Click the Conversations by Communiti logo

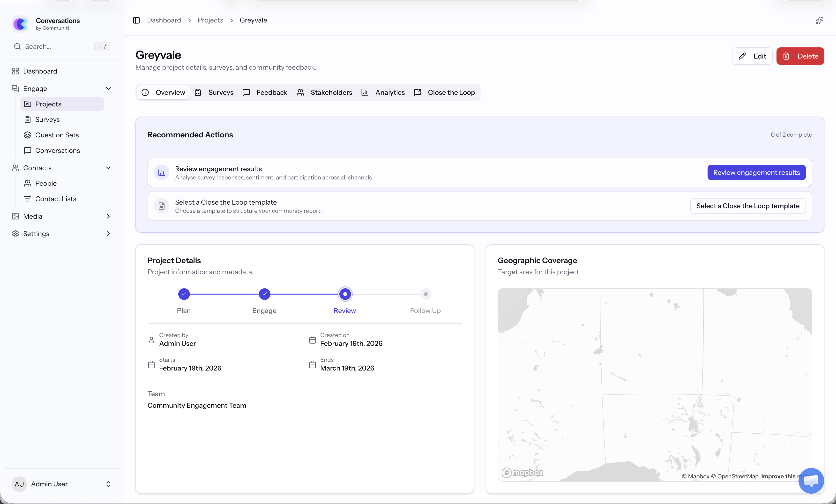pos(20,24)
